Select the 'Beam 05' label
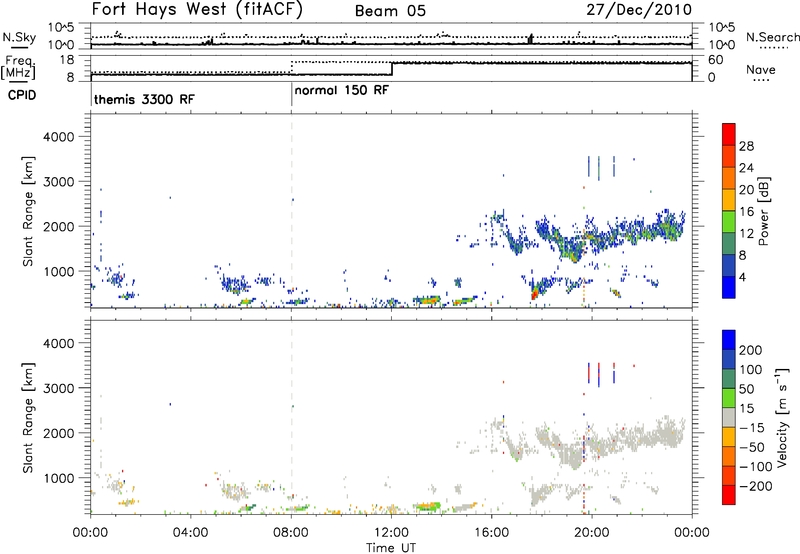Viewport: 800px width, 554px height. [390, 11]
